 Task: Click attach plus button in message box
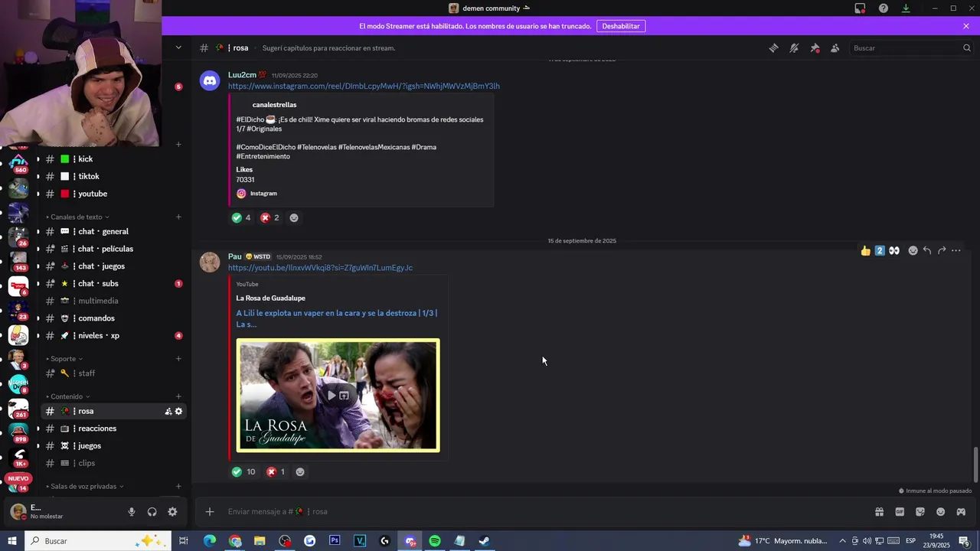[210, 512]
